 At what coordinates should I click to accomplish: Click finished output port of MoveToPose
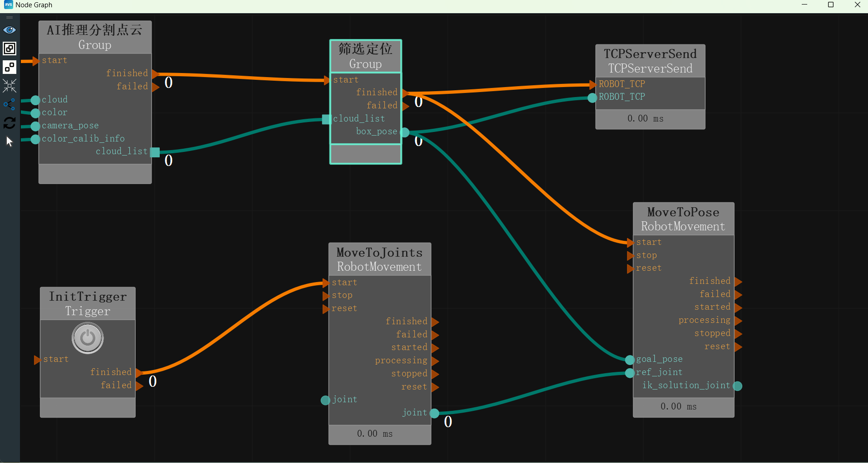pos(738,282)
